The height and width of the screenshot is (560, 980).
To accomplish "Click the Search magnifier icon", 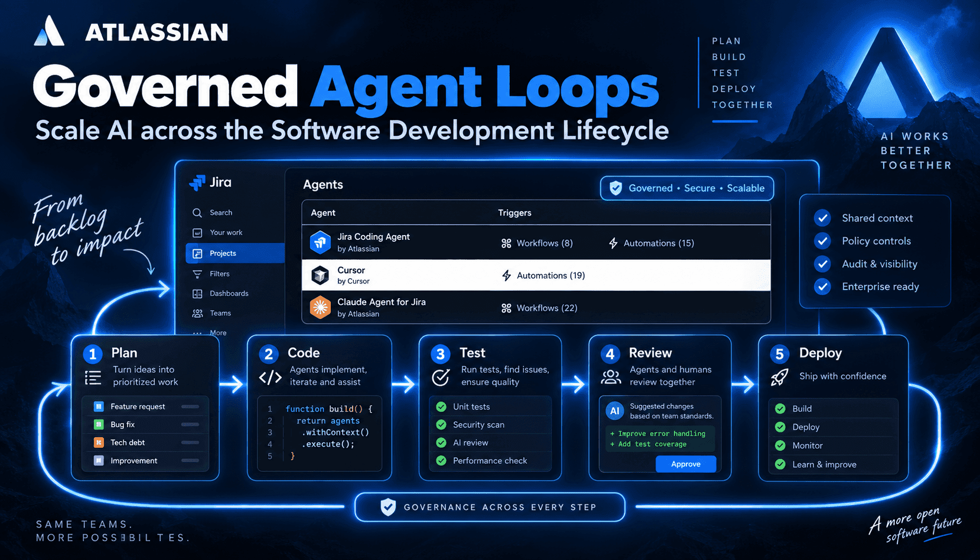I will (197, 213).
